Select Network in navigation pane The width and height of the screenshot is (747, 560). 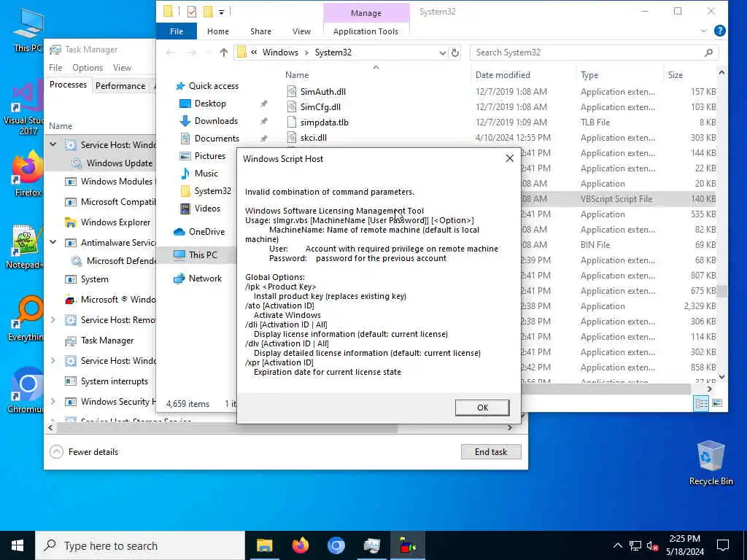tap(205, 279)
